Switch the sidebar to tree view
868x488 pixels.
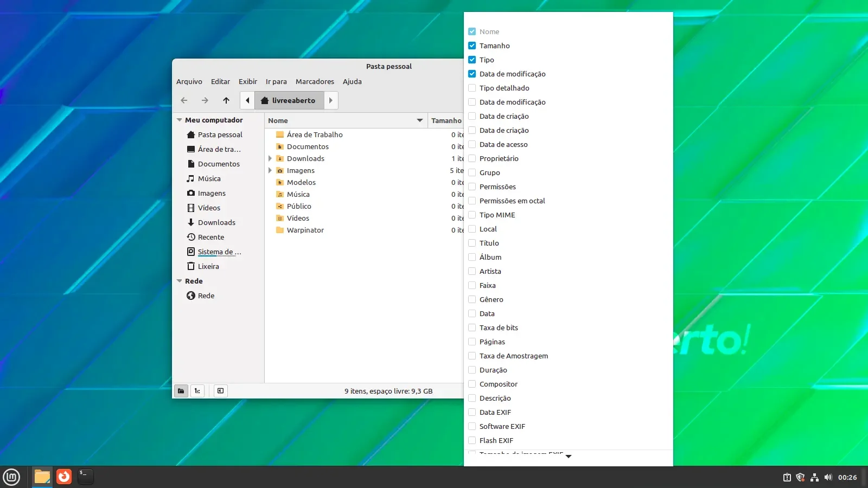(x=197, y=391)
